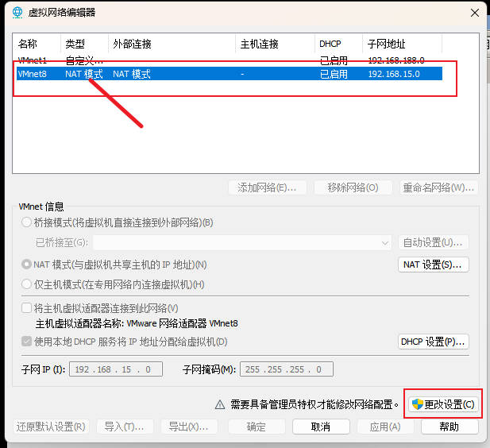
Task: Select the 仅主机模式 radio button
Action: pos(27,284)
